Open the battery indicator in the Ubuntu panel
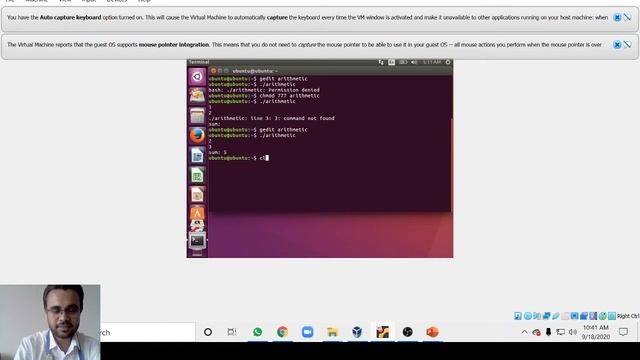 coord(403,62)
